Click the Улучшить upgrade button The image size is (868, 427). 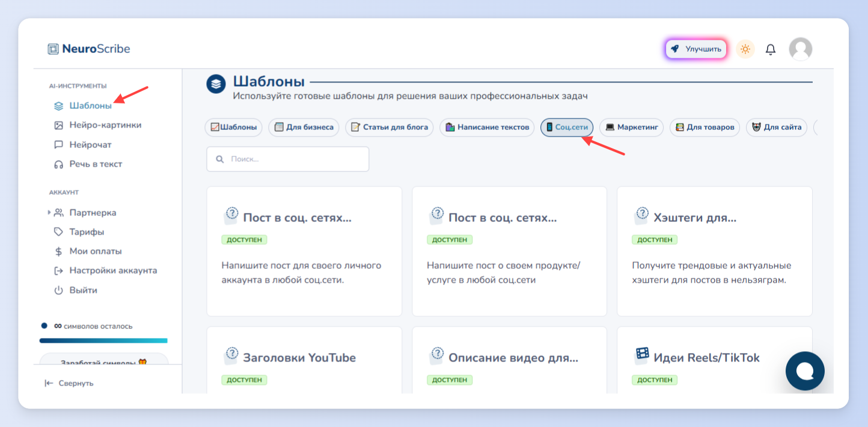coord(696,49)
